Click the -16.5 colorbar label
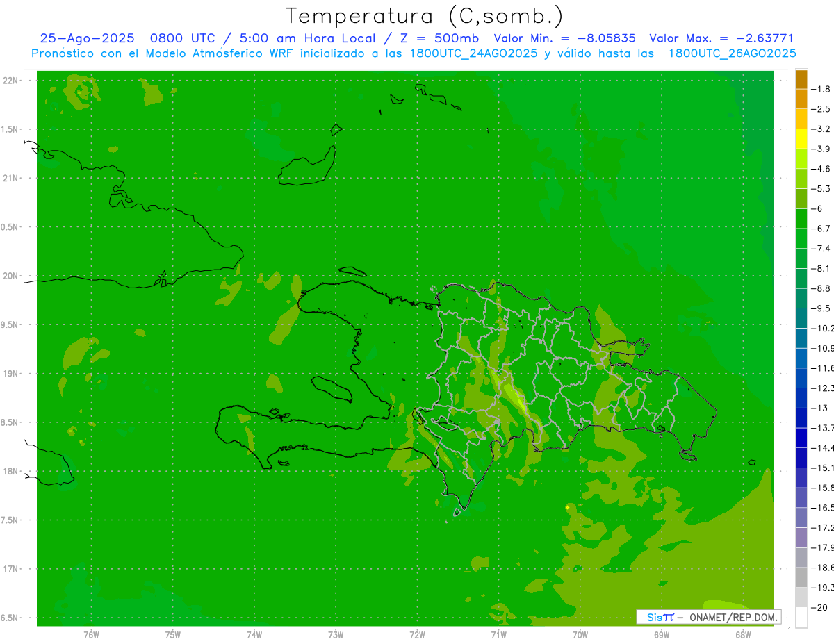This screenshot has height=644, width=834. [x=822, y=508]
